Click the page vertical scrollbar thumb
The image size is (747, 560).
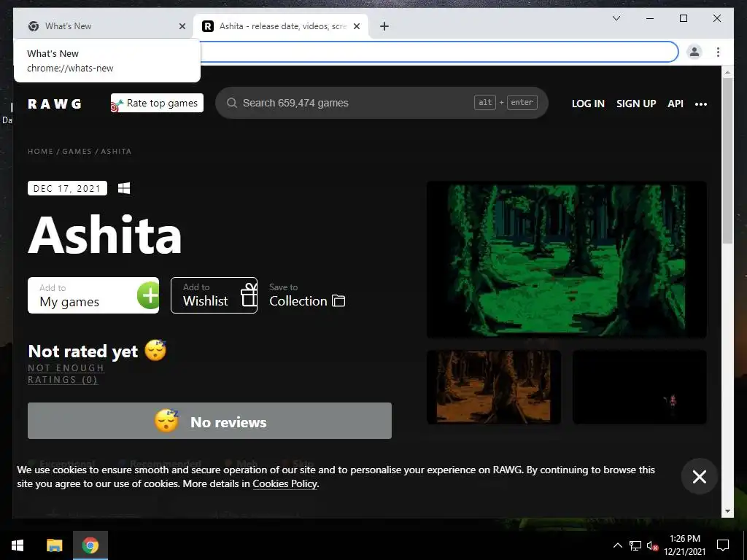coord(727,160)
